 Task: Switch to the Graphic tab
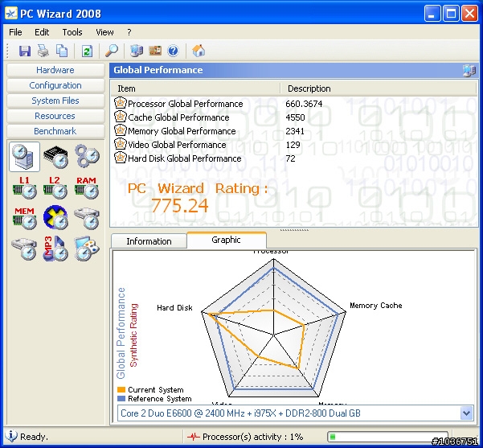tap(227, 240)
